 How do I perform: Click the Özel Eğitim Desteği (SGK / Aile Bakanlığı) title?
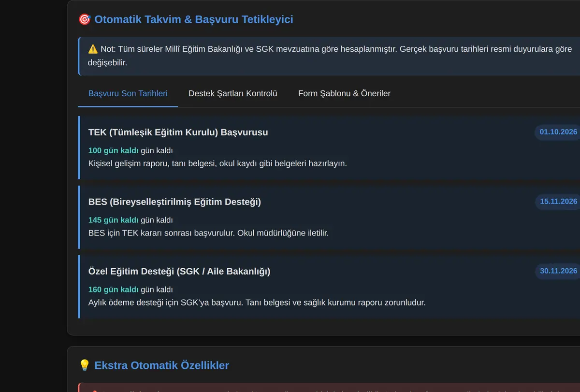[179, 271]
